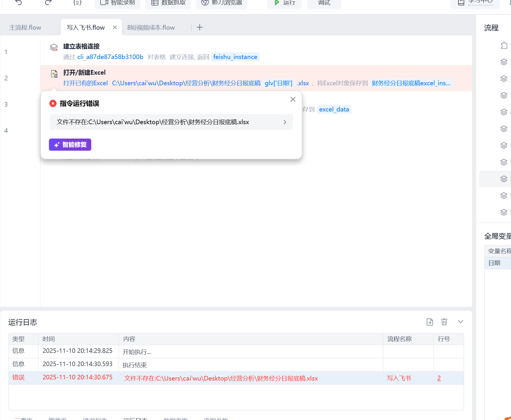
Task: Close the 指令运行错误 popup
Action: (293, 99)
